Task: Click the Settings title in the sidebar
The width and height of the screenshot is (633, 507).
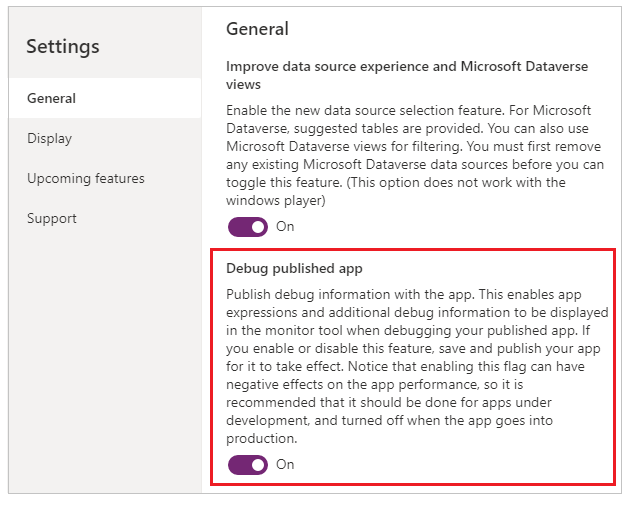Action: click(63, 46)
